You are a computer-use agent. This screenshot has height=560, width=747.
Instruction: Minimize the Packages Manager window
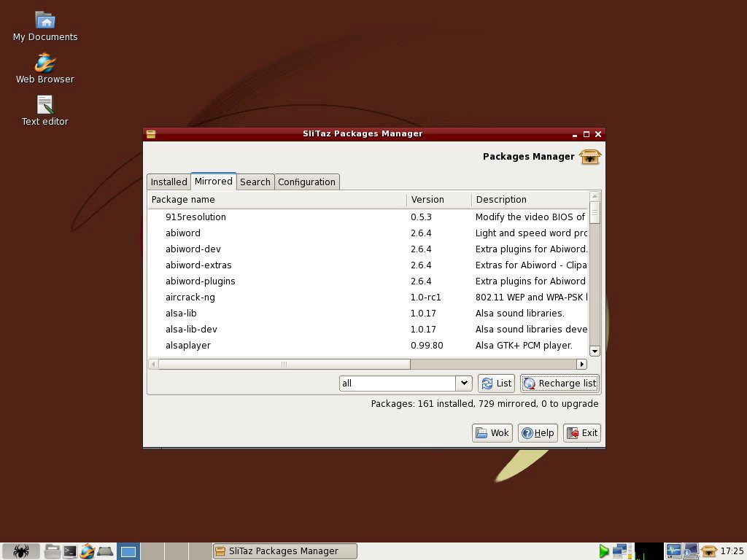tap(575, 135)
